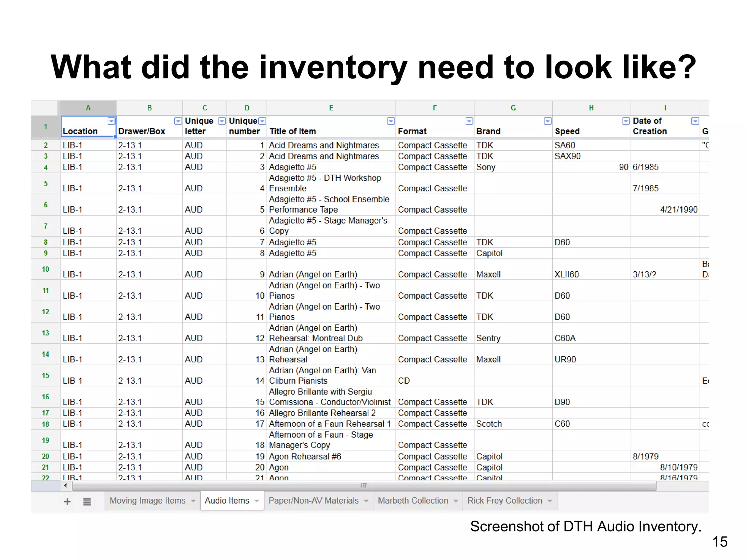Open the all sheets list icon
This screenshot has width=747, height=560.
(87, 502)
